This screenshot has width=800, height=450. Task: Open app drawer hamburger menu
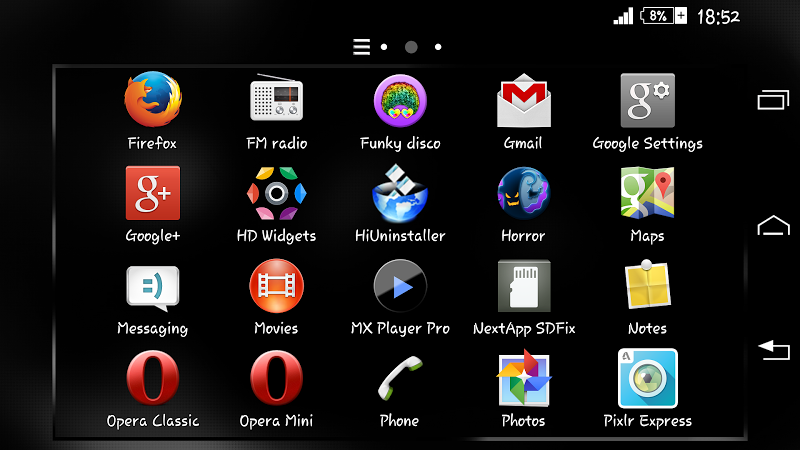coord(361,47)
